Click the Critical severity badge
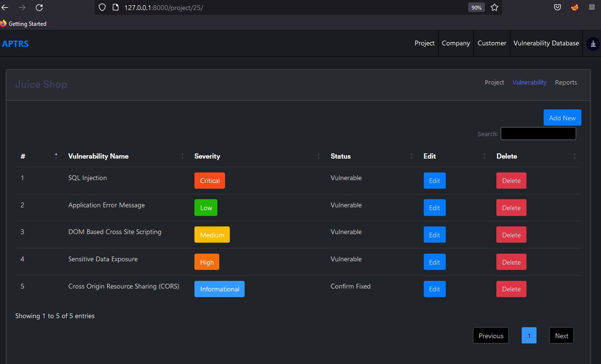 [210, 181]
